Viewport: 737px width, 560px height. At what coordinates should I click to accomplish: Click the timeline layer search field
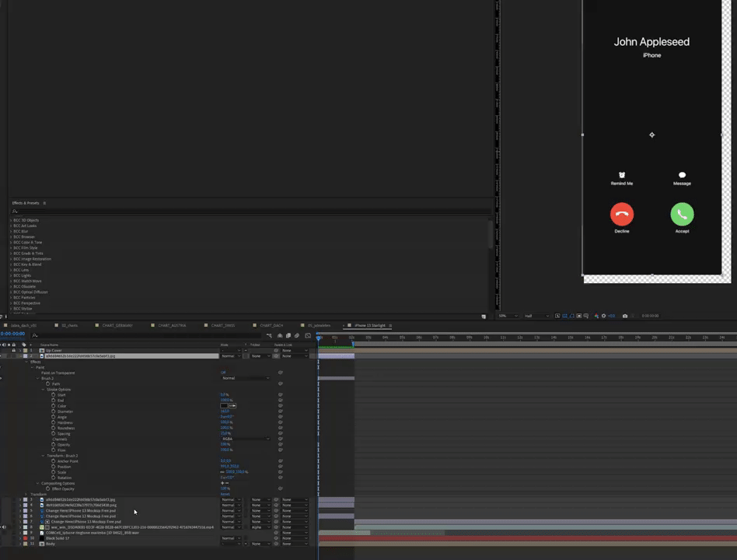146,336
